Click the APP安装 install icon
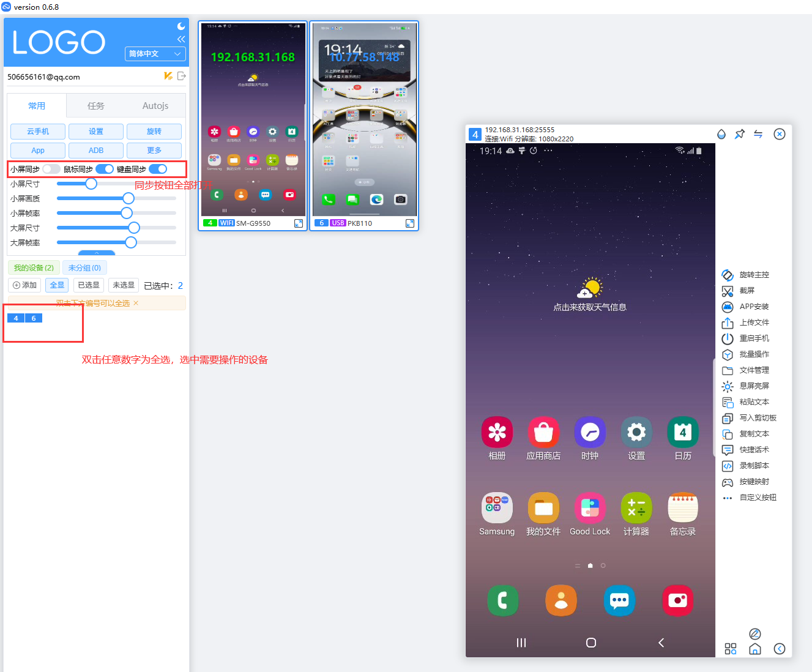The height and width of the screenshot is (672, 812). (728, 307)
